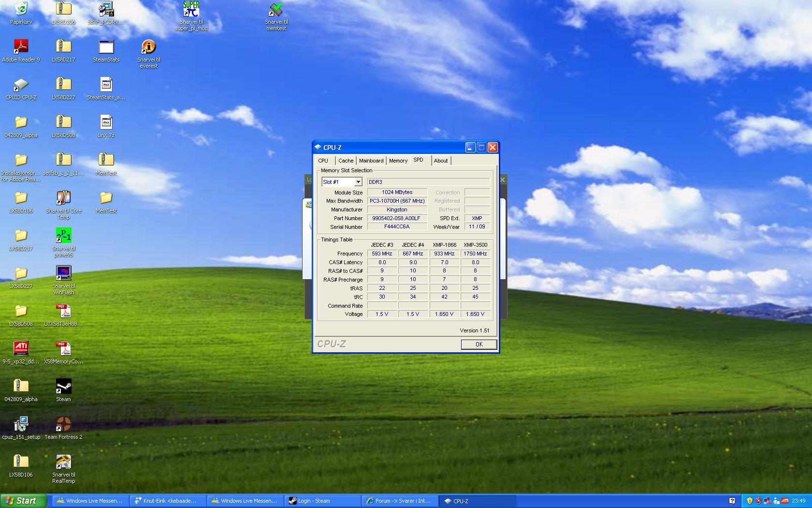Open the Adobe Reader 9 desktop icon
The height and width of the screenshot is (508, 812).
click(21, 50)
